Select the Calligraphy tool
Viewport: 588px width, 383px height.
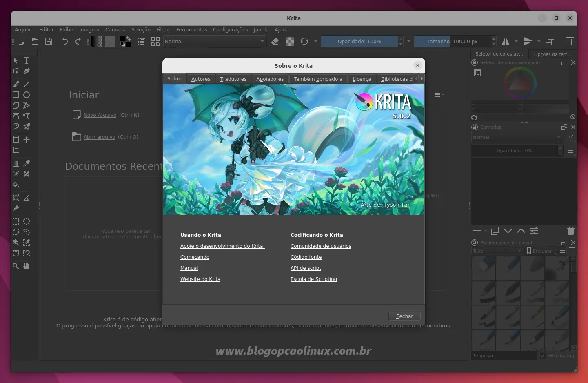click(x=27, y=71)
